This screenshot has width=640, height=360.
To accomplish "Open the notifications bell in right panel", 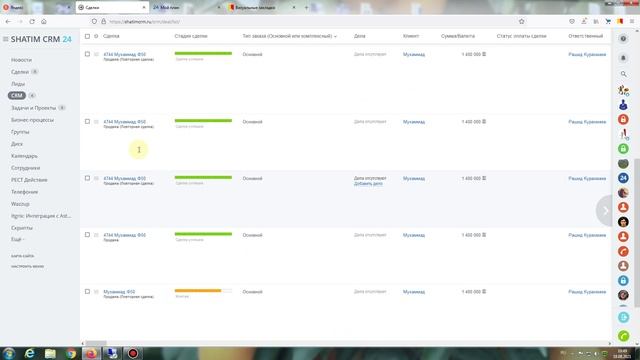I will (623, 58).
